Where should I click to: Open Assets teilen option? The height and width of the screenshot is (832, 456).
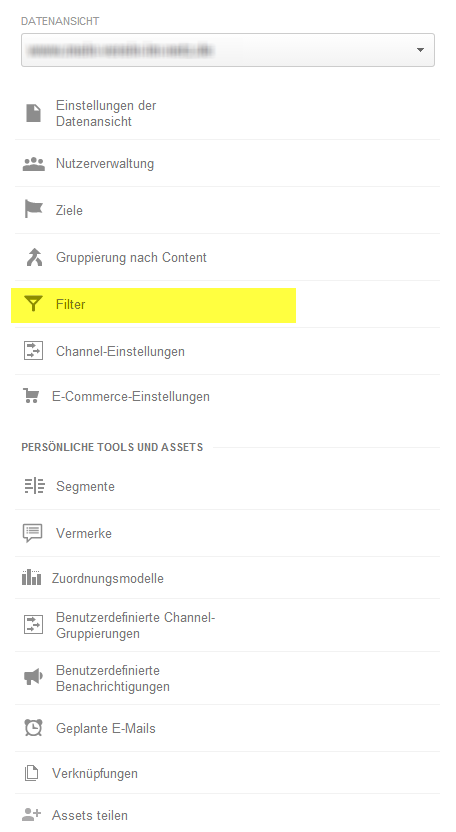[x=90, y=815]
